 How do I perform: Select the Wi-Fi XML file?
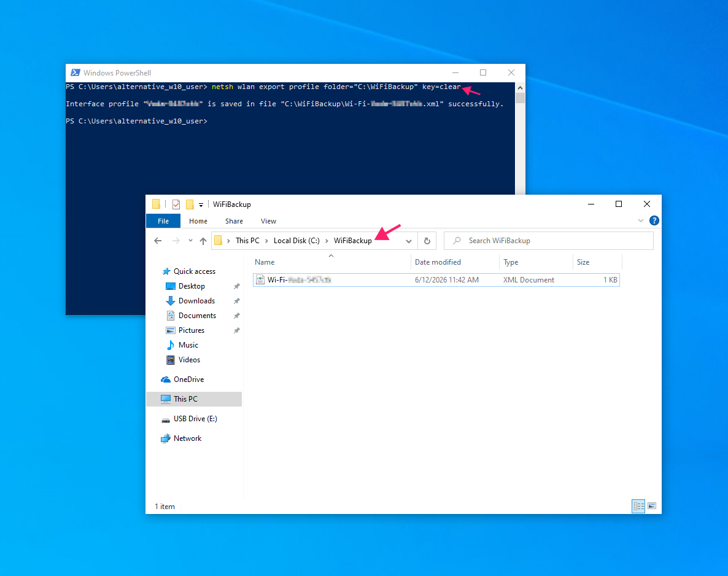pos(436,279)
